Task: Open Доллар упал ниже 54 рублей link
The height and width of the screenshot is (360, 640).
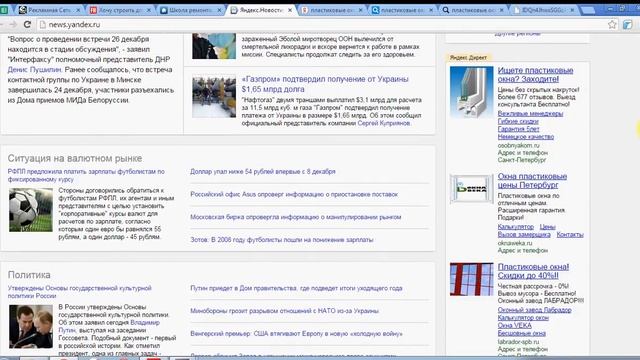Action: coord(262,171)
